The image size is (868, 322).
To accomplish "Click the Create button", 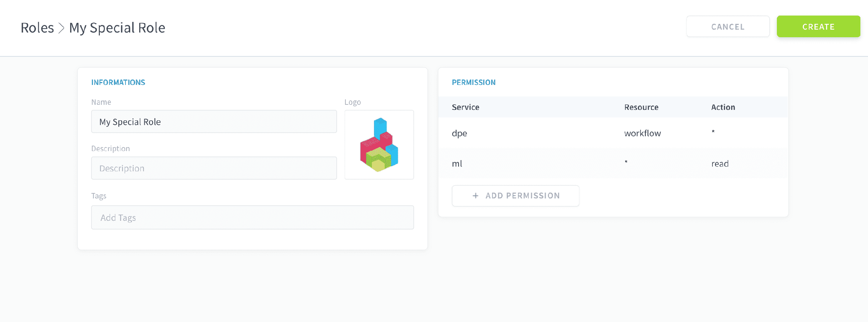I will (x=818, y=26).
